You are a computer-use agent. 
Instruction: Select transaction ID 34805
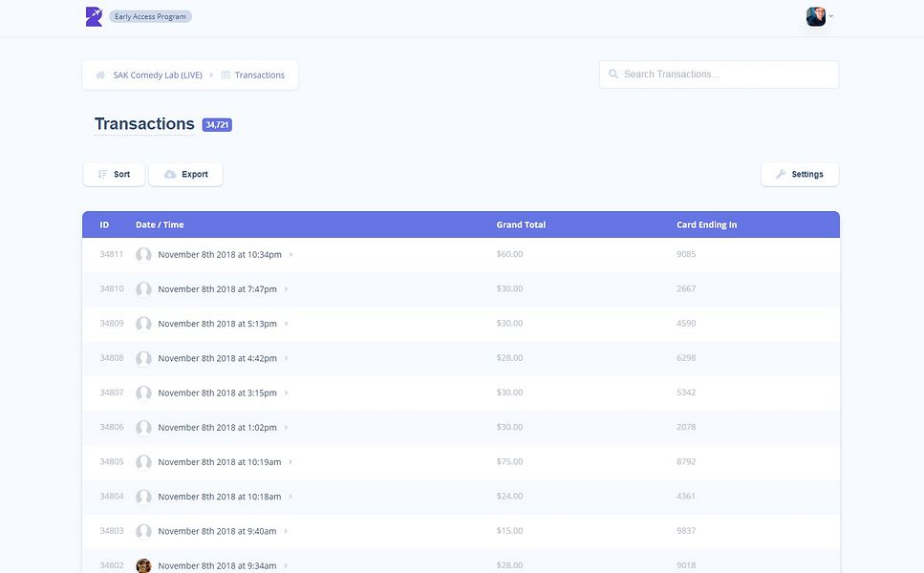click(x=112, y=461)
